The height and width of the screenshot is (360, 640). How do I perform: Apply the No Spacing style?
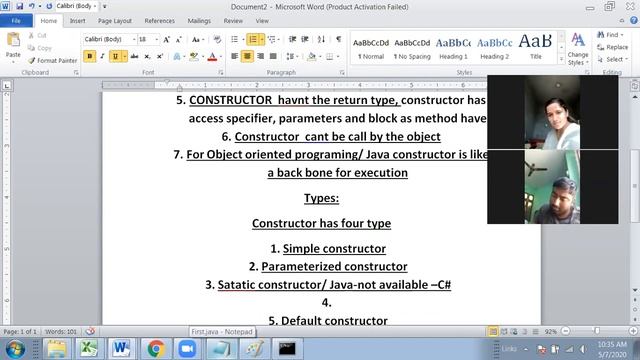click(x=412, y=48)
